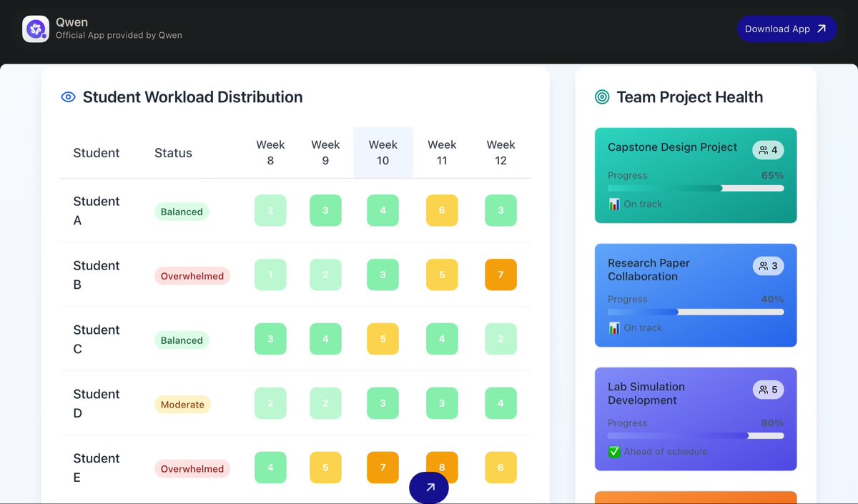This screenshot has width=858, height=504.
Task: Click Student E's Overwhelmed status badge
Action: tap(192, 469)
